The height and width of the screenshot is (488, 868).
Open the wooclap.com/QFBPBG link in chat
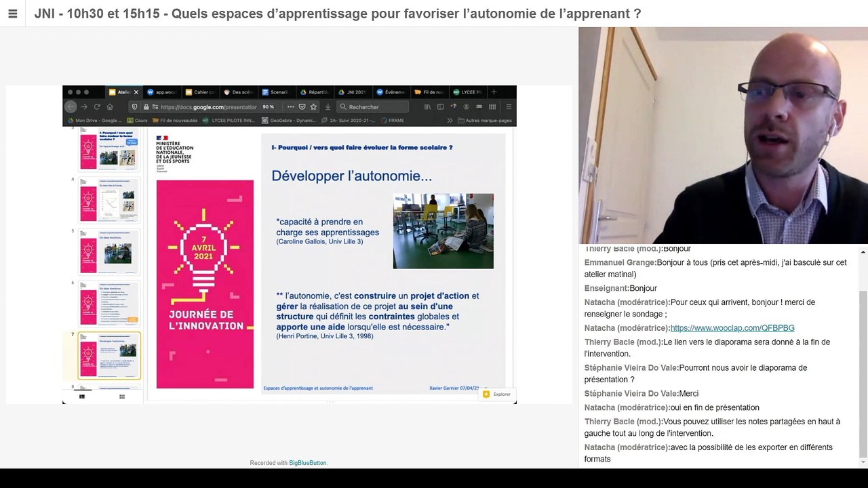732,328
